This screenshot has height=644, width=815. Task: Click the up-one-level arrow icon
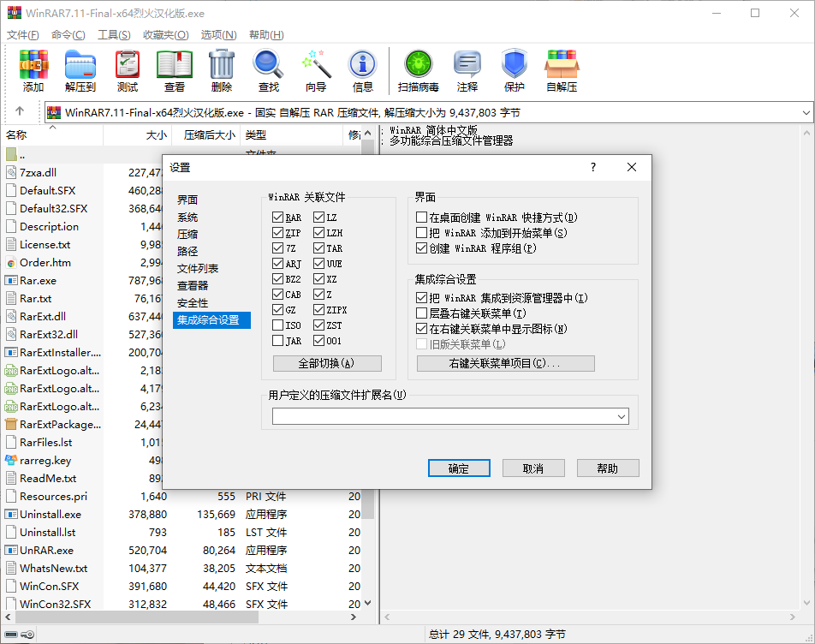point(20,110)
